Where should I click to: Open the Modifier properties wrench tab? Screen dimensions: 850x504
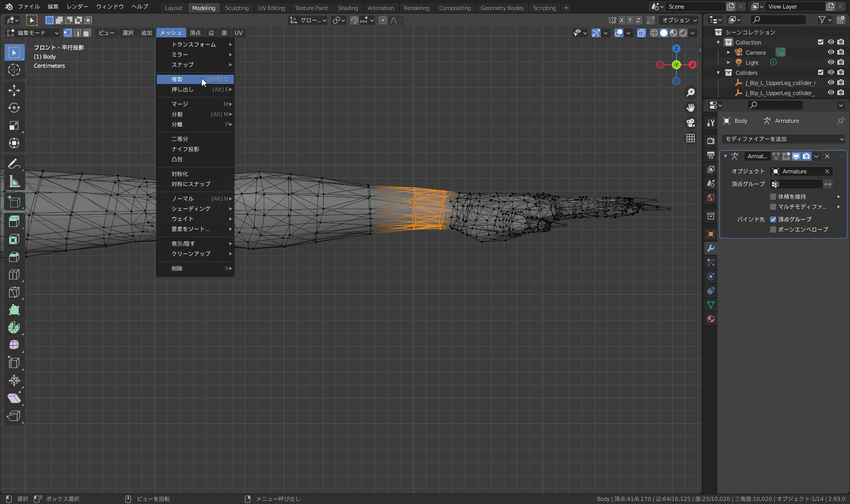tap(711, 248)
